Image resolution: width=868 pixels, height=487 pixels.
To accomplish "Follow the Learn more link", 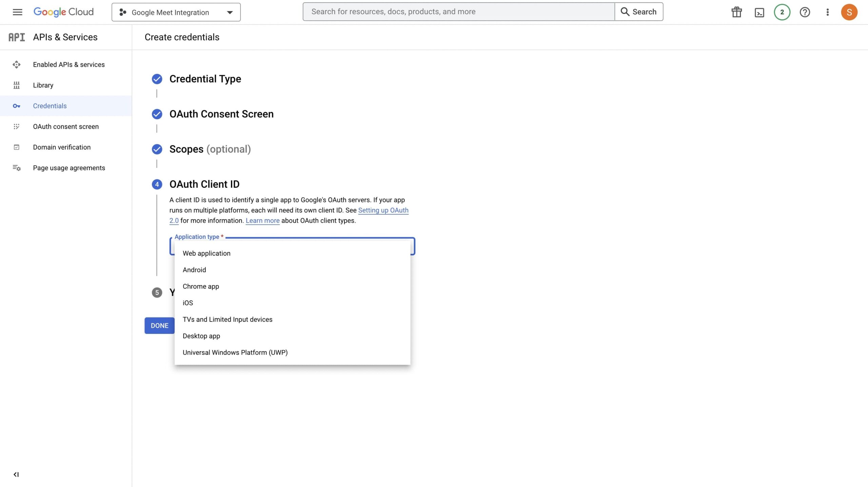I will click(262, 221).
